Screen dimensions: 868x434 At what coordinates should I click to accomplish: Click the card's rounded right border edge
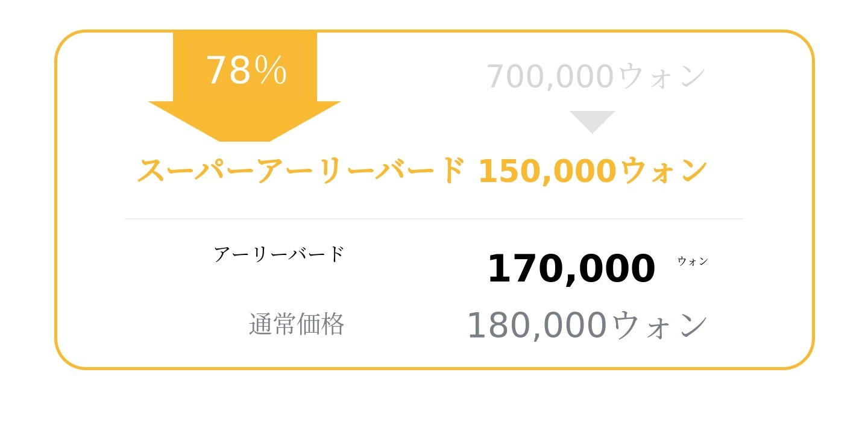coord(813,199)
